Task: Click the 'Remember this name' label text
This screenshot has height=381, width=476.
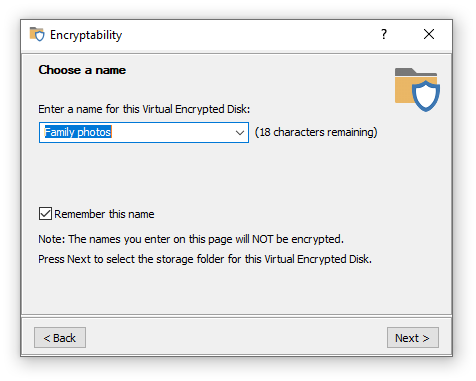Action: (104, 214)
